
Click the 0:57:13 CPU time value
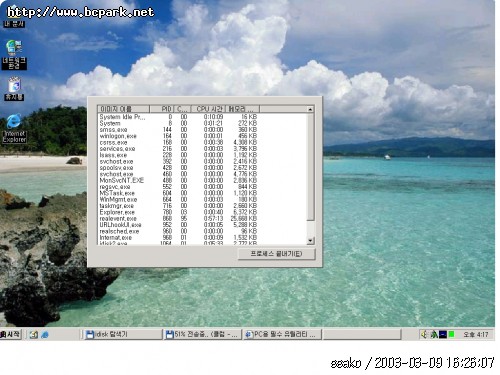(x=213, y=218)
